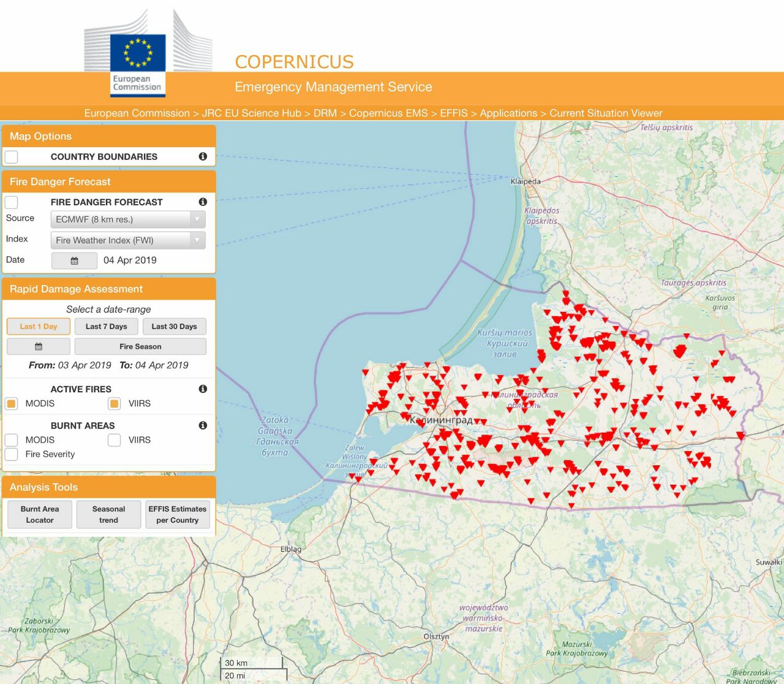The width and height of the screenshot is (784, 684).
Task: Open custom date-range calendar button
Action: [39, 346]
